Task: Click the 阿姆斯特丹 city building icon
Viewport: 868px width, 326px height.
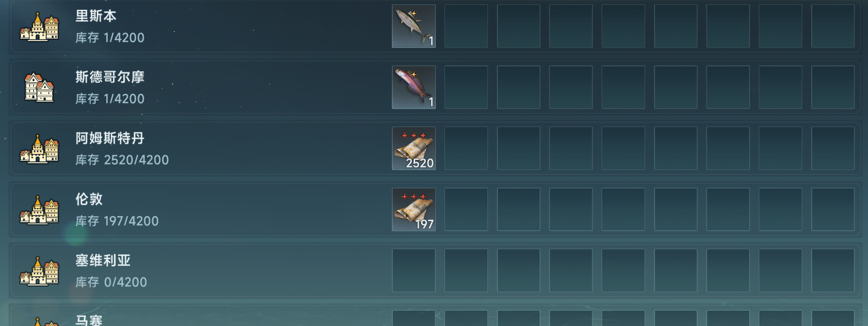Action: pos(39,149)
